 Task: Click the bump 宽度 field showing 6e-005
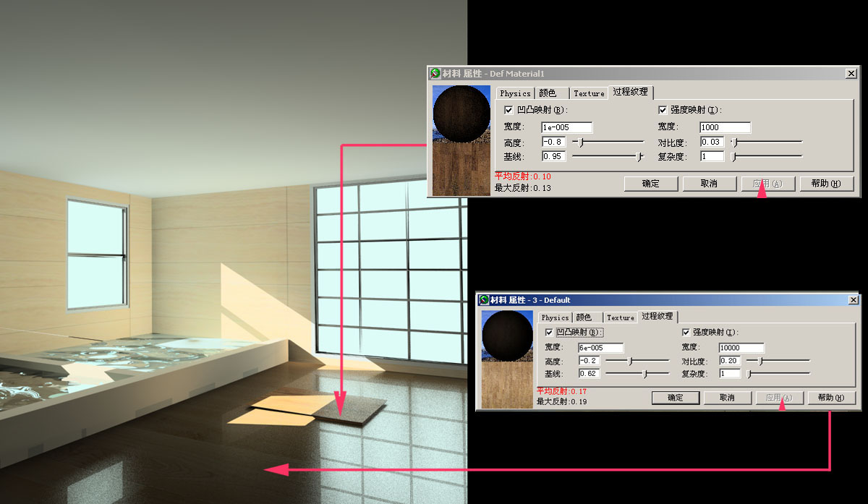pyautogui.click(x=600, y=348)
